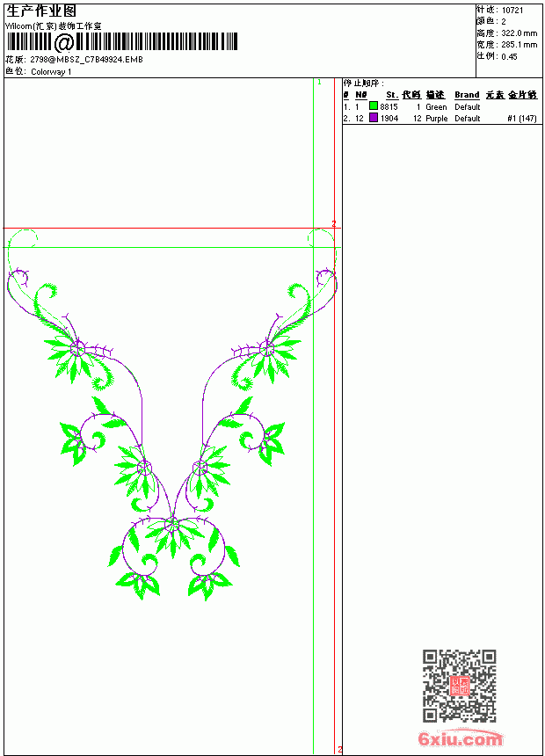Image resolution: width=545 pixels, height=756 pixels.
Task: Select the '生产作业图' title text
Action: tap(41, 11)
